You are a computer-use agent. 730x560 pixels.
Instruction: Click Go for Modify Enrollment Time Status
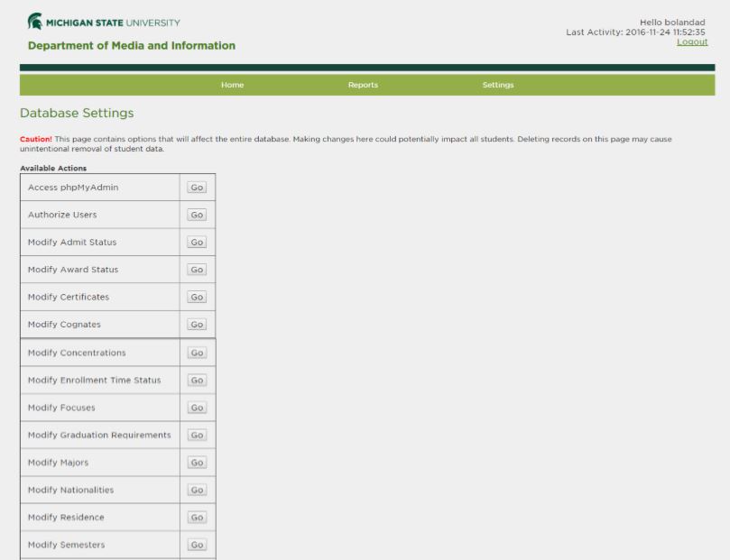coord(198,380)
